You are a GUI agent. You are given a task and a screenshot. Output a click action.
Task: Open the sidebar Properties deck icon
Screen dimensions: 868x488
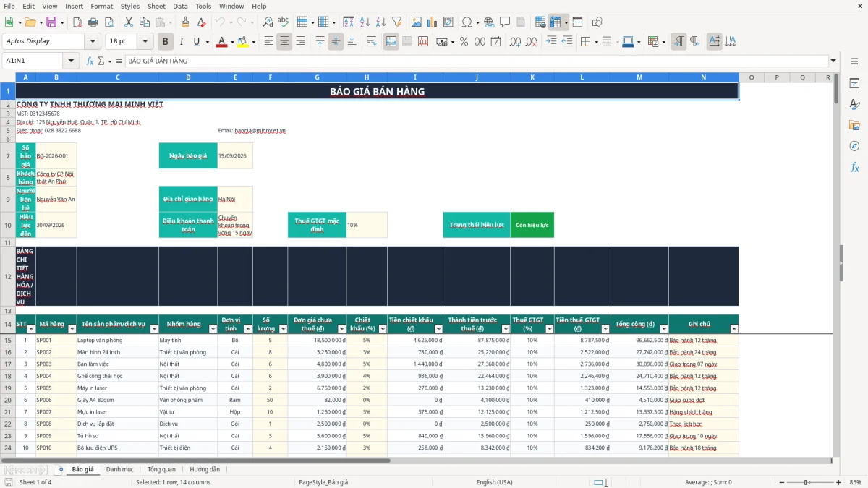point(854,84)
